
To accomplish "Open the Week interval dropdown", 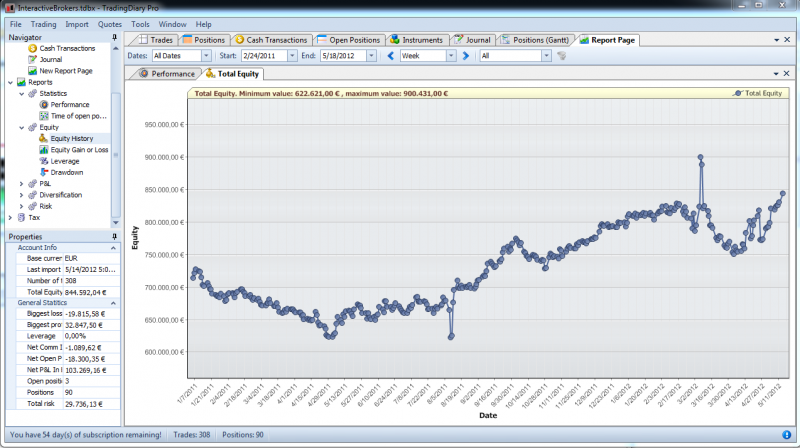I will coord(451,56).
